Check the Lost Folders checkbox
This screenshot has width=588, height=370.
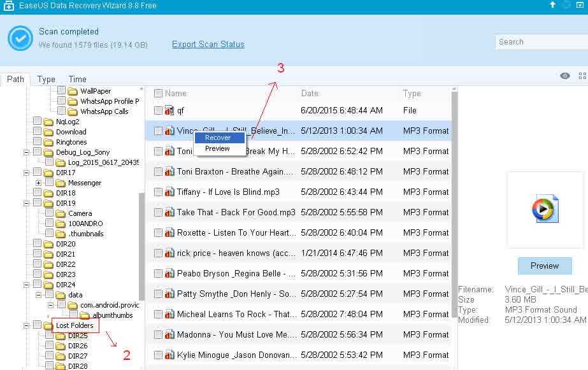pos(37,325)
